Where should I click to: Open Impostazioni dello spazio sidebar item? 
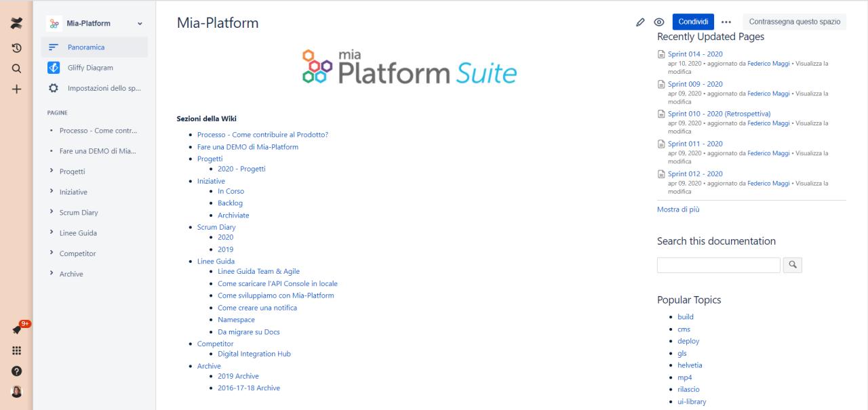tap(94, 88)
